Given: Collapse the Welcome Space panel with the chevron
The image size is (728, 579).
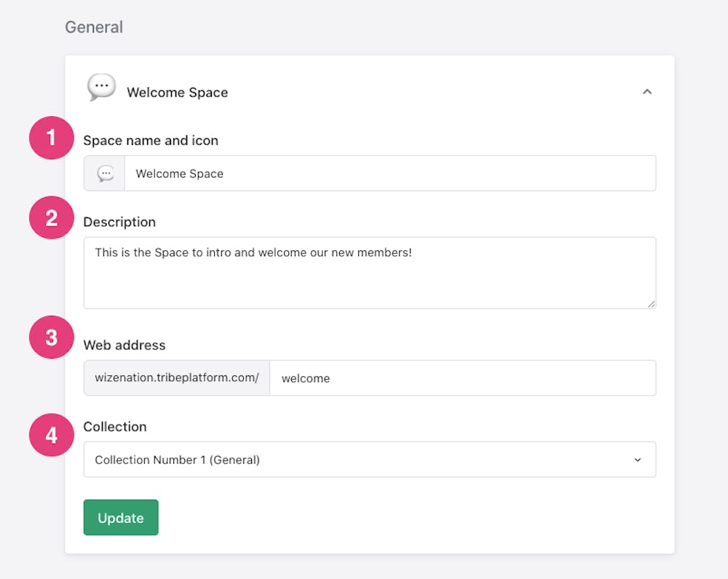Looking at the screenshot, I should click(x=646, y=92).
